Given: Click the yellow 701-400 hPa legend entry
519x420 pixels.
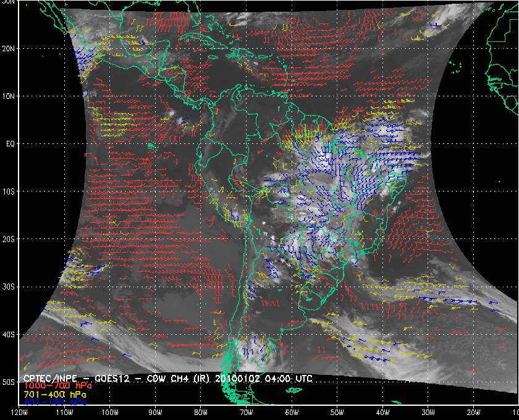Looking at the screenshot, I should pyautogui.click(x=55, y=395).
